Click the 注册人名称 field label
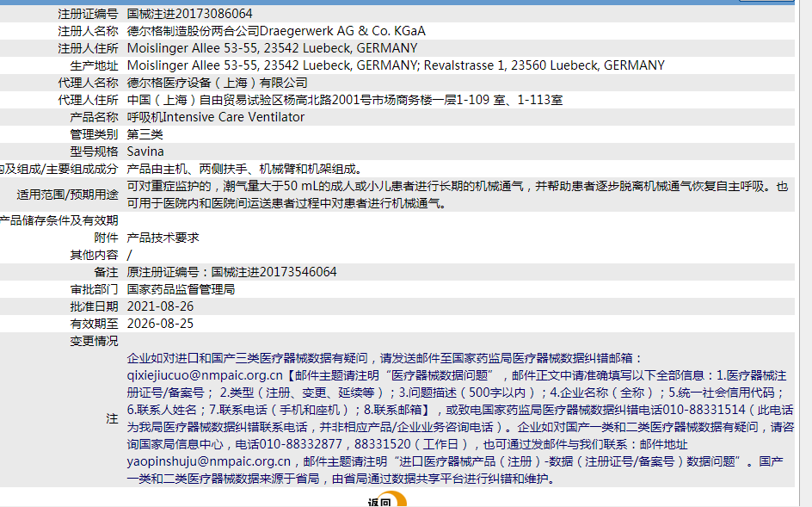The image size is (812, 507). pos(88,31)
